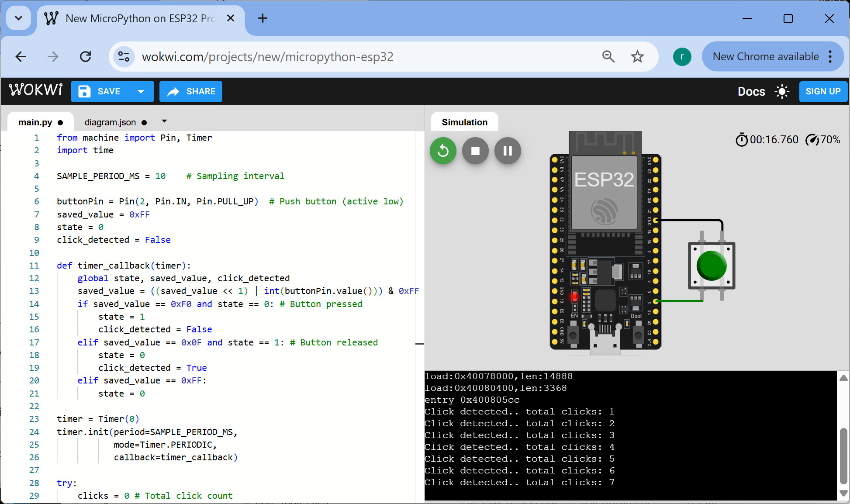Screen dimensions: 850x504
Task: Click 'SAMPLE_PERIOD_MS = 10' code line
Action: click(x=111, y=176)
